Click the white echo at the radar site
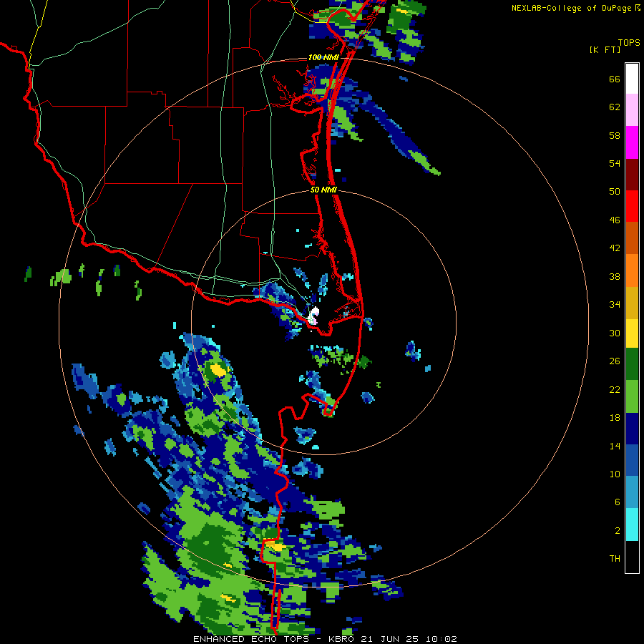Screen dimensions: 644x644 [314, 315]
